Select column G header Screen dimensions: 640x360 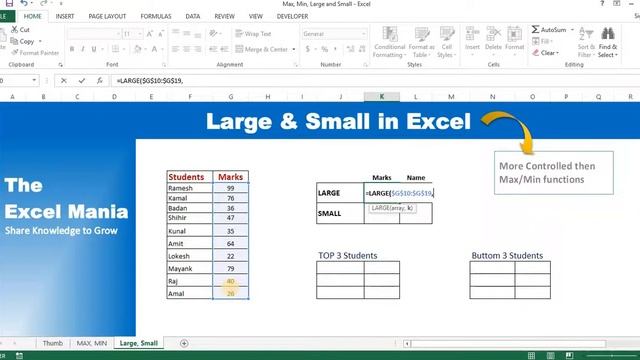pos(231,97)
